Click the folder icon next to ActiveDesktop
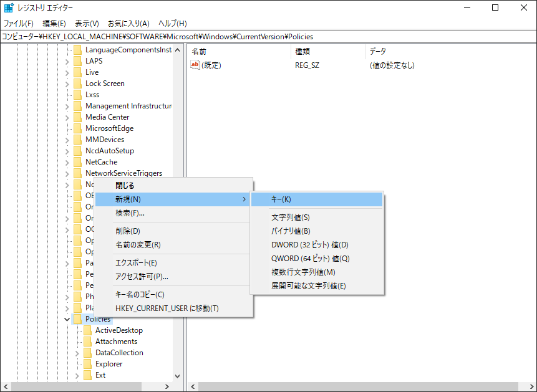This screenshot has height=392, width=537. [x=87, y=330]
